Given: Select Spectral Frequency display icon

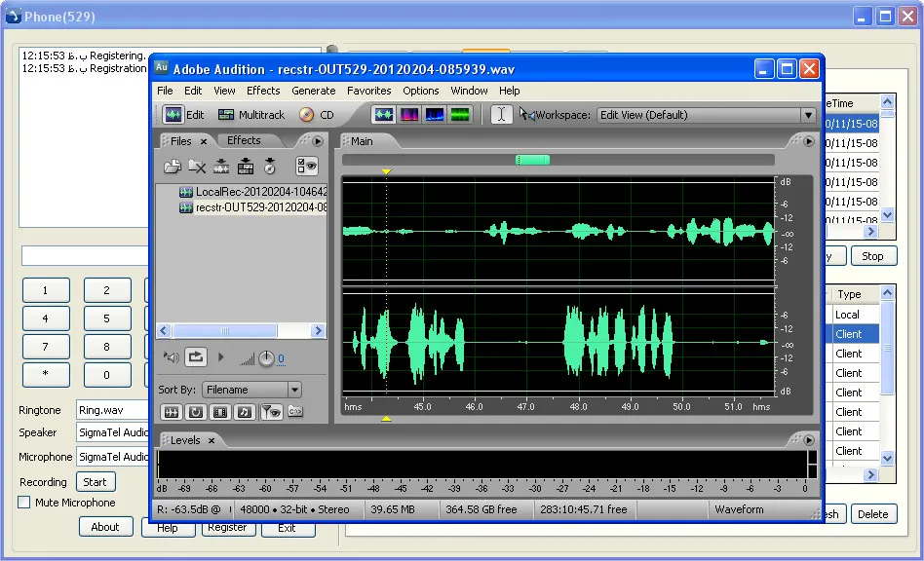Looking at the screenshot, I should (409, 115).
